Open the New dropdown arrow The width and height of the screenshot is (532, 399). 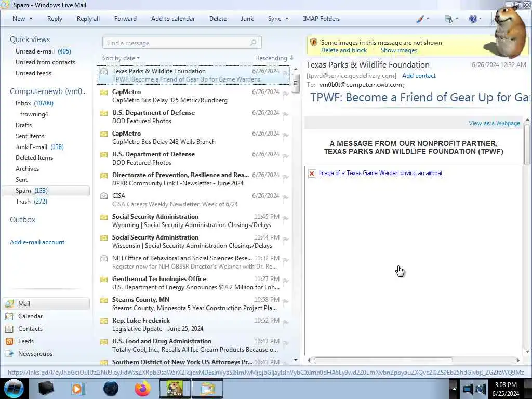(31, 19)
